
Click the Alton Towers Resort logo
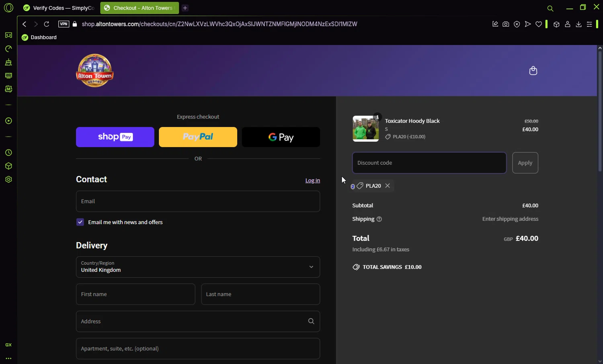click(x=95, y=71)
